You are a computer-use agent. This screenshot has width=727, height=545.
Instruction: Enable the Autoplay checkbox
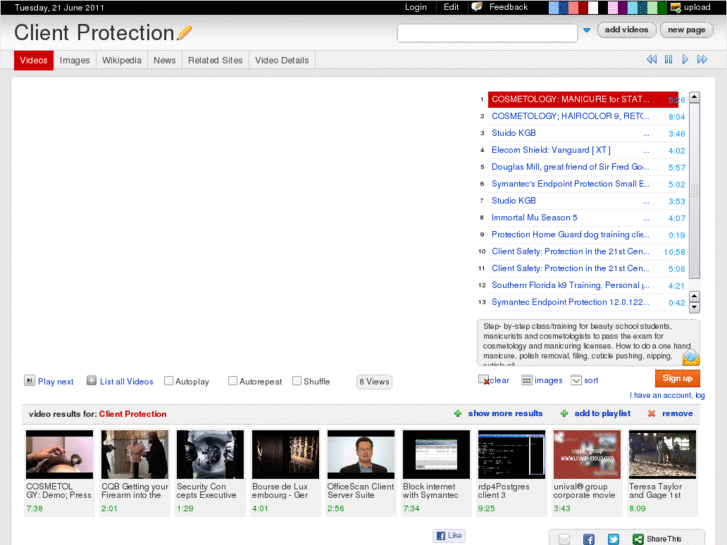(x=169, y=381)
